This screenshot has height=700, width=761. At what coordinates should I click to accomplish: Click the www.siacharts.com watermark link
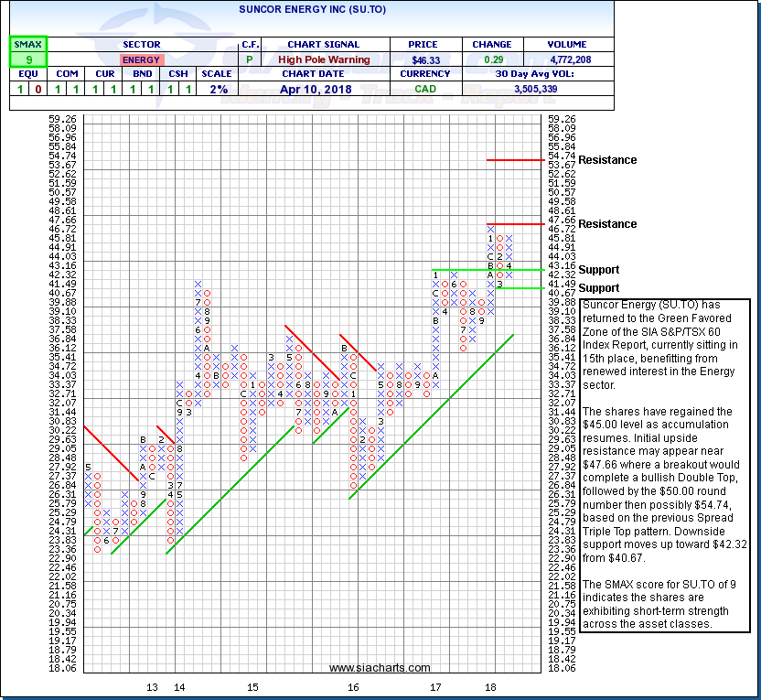(x=380, y=668)
